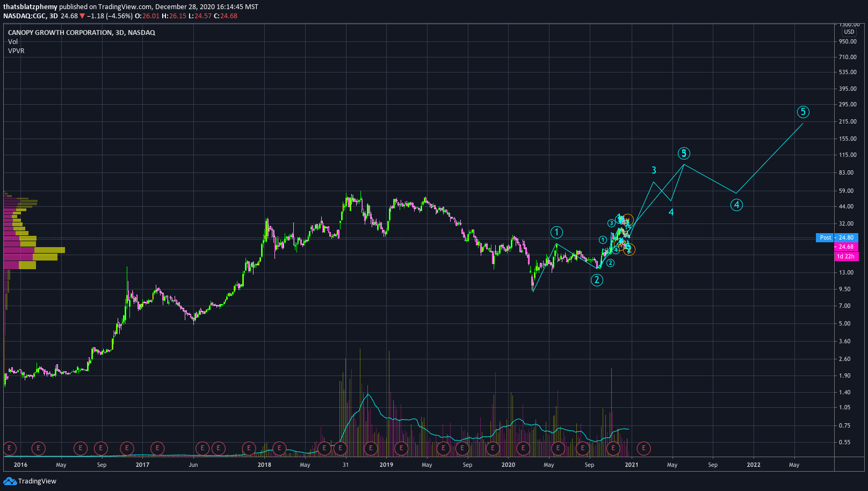Click the 2018 label on the time axis
Image resolution: width=868 pixels, height=491 pixels.
(264, 465)
